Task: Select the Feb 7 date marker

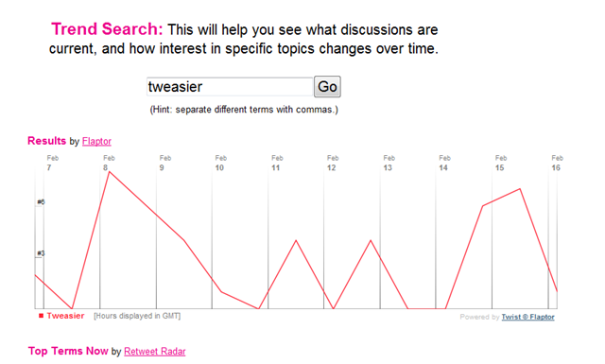Action: click(53, 163)
